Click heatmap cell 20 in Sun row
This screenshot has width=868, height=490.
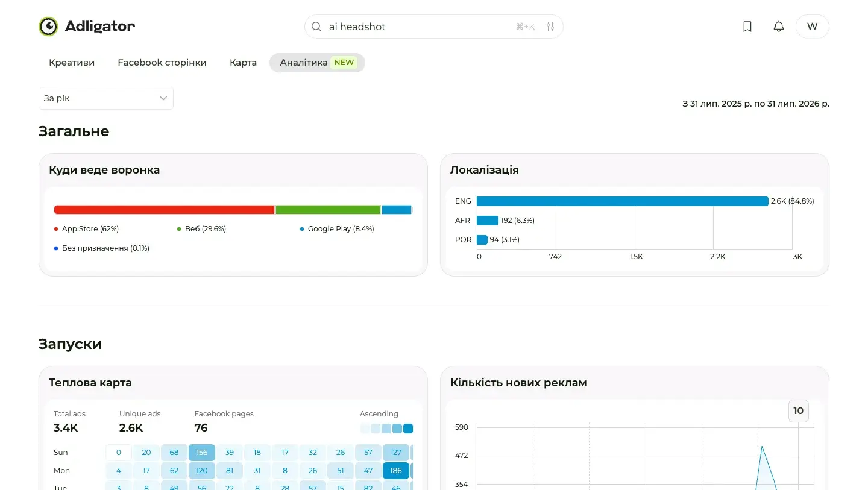146,453
